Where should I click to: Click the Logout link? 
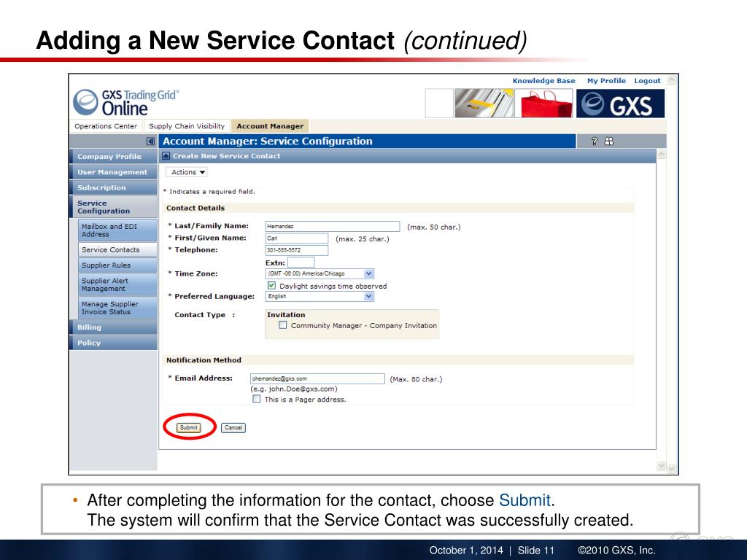pyautogui.click(x=647, y=81)
